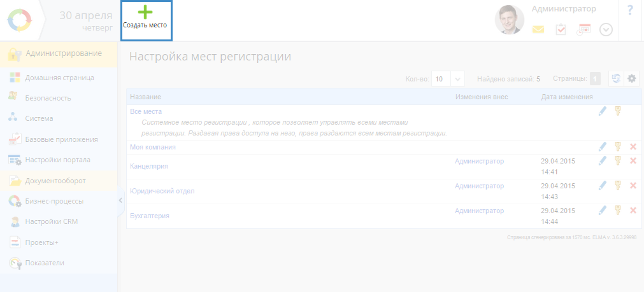
Task: Collapse the left sidebar with the arrow handle
Action: pyautogui.click(x=120, y=201)
